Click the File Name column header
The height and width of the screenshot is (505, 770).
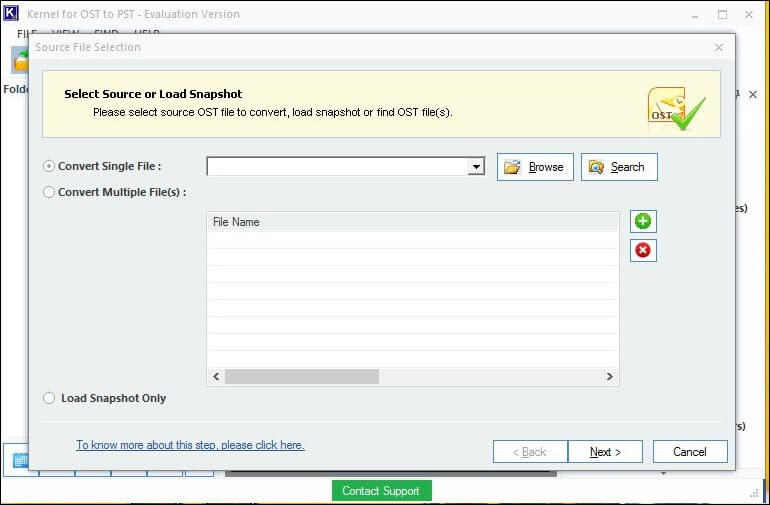click(412, 222)
